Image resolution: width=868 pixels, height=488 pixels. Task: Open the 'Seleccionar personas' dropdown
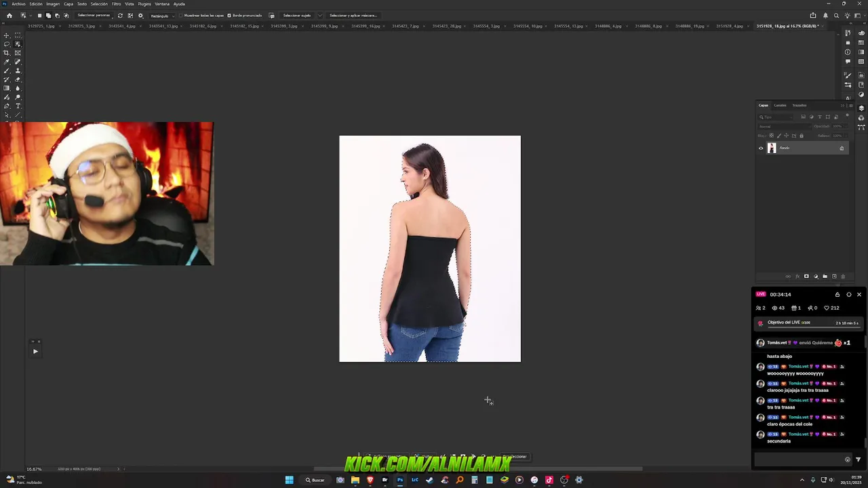pyautogui.click(x=94, y=16)
